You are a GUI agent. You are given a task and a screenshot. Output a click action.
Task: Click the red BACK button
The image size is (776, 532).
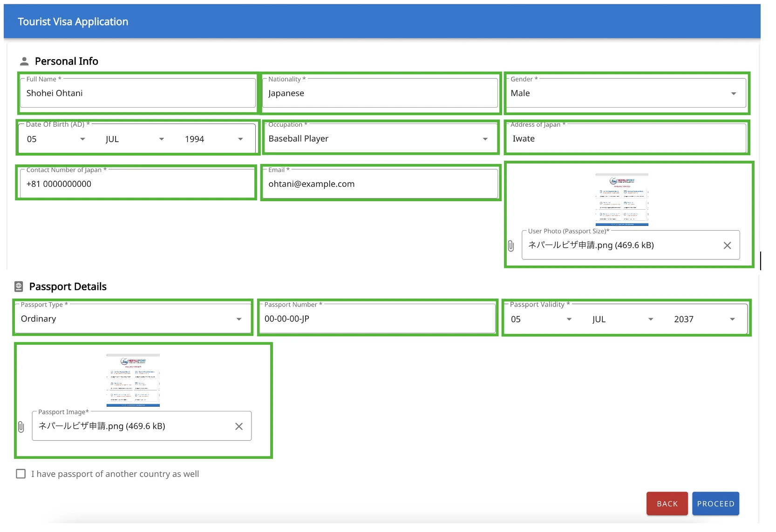coord(667,504)
